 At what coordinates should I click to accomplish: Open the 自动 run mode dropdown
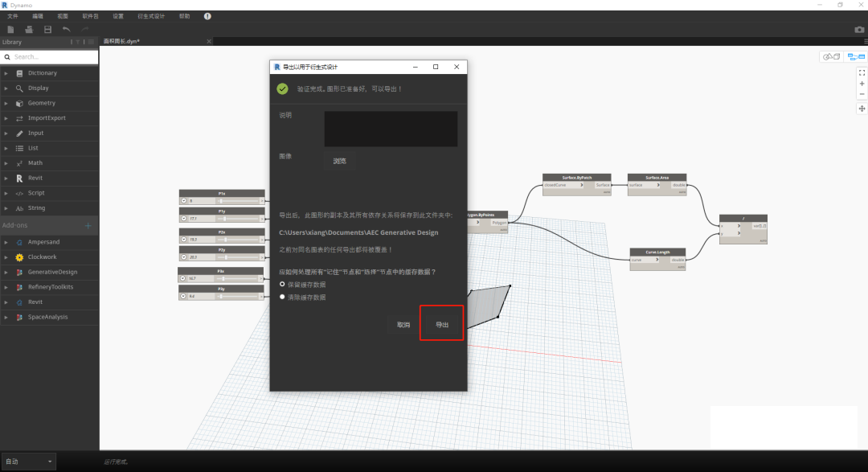pos(29,462)
